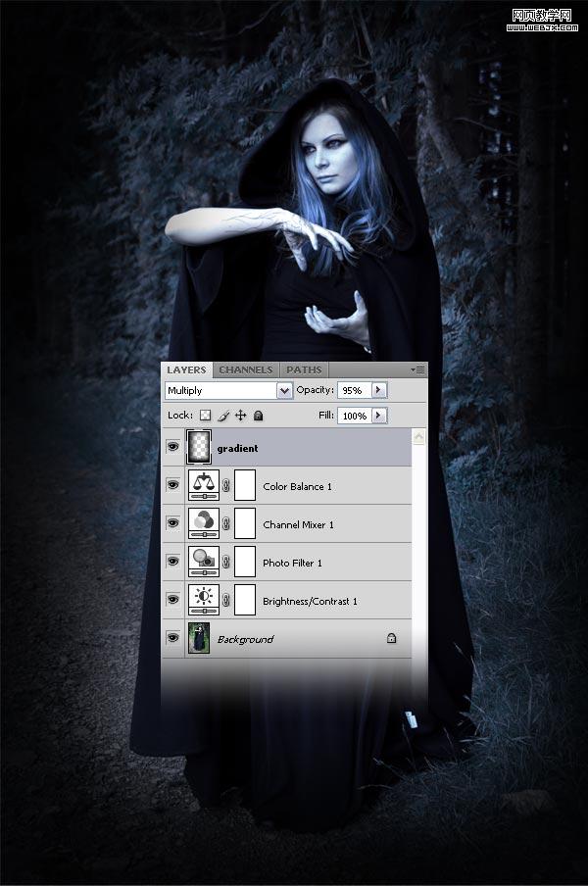Select the Channel Mixer 1 layer mask
This screenshot has height=886, width=588.
pos(245,523)
